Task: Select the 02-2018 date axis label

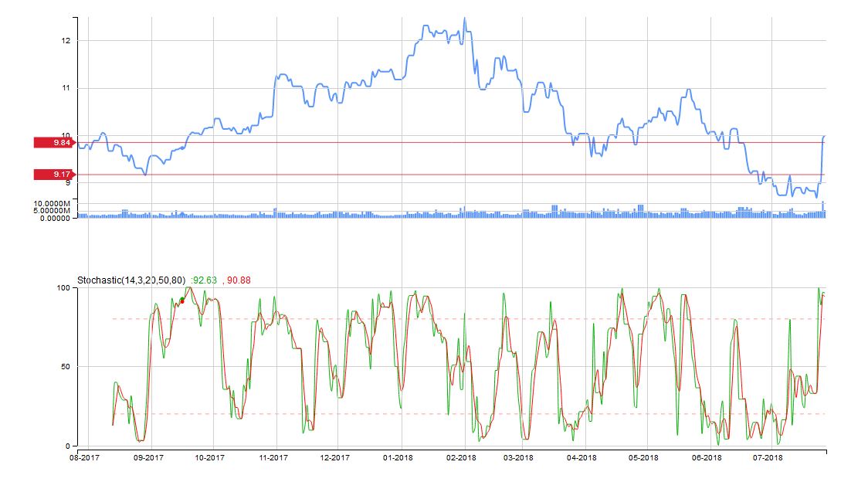Action: (461, 457)
